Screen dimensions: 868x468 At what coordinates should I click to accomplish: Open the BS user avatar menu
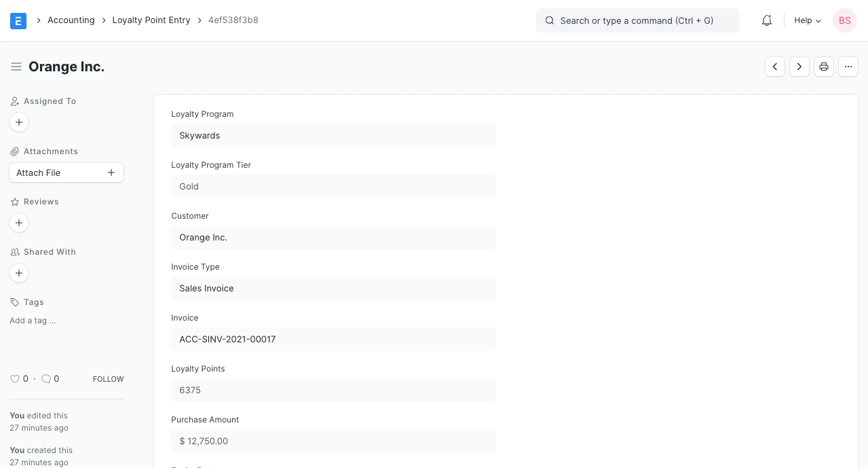click(845, 20)
